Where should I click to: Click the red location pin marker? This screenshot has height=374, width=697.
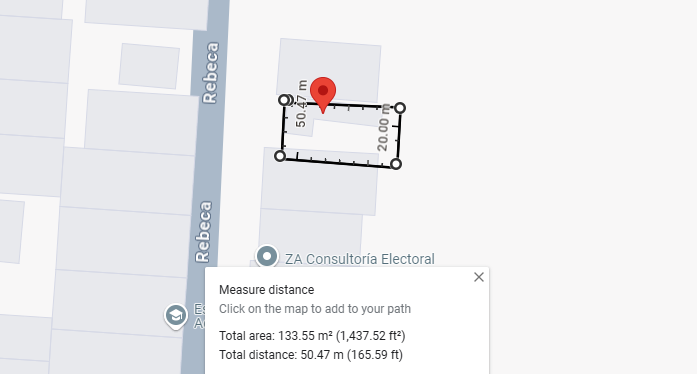[x=323, y=94]
